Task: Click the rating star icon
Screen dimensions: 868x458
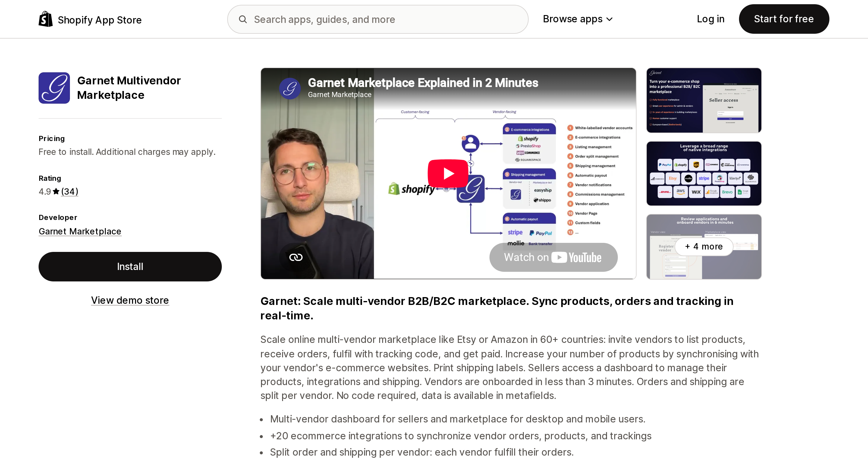Action: [x=56, y=191]
